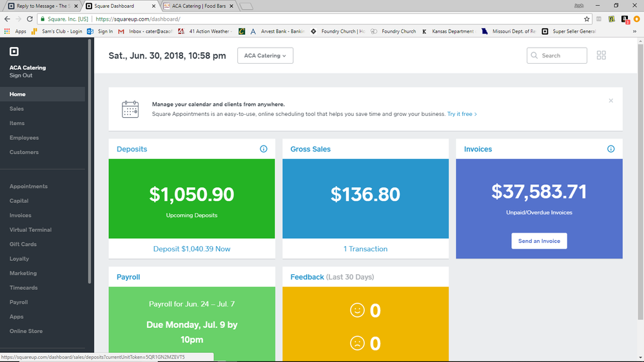This screenshot has height=362, width=644.
Task: Select Home in the sidebar
Action: [x=43, y=94]
